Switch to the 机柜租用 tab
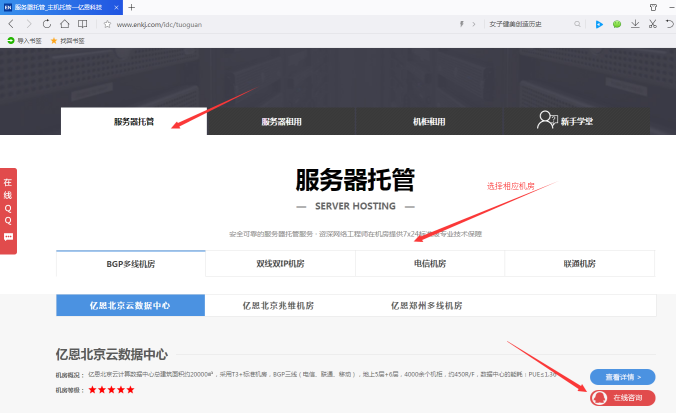 tap(429, 121)
